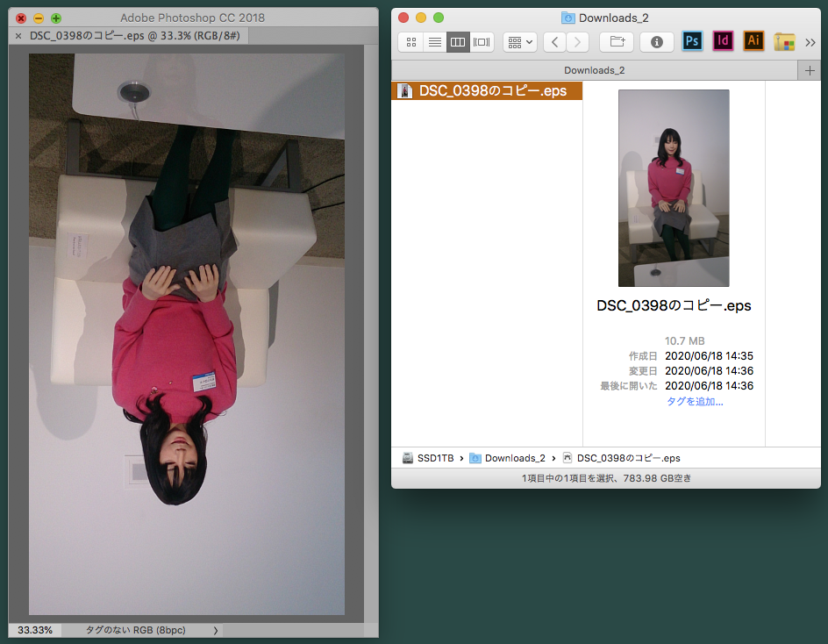The width and height of the screenshot is (828, 644).
Task: Open the Illustrator icon in Finder toolbar
Action: tap(753, 41)
